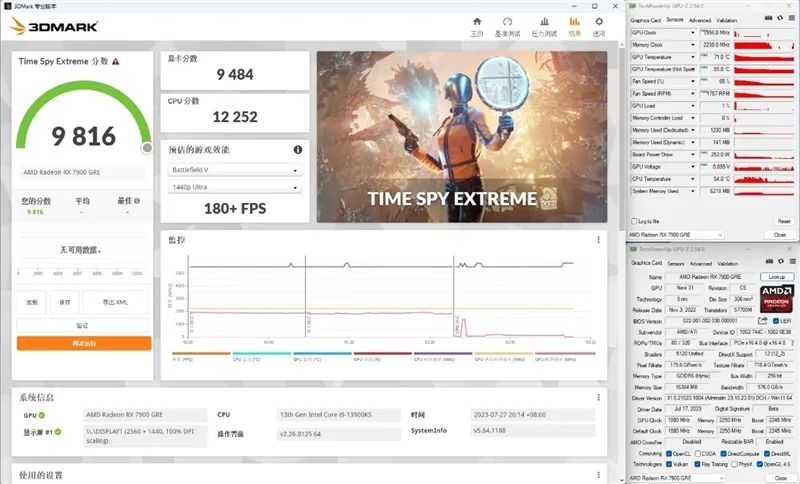Viewport: 800px width, 484px height.
Task: Click refresh icon in GPU-Z Graphics Card window
Action: [781, 261]
